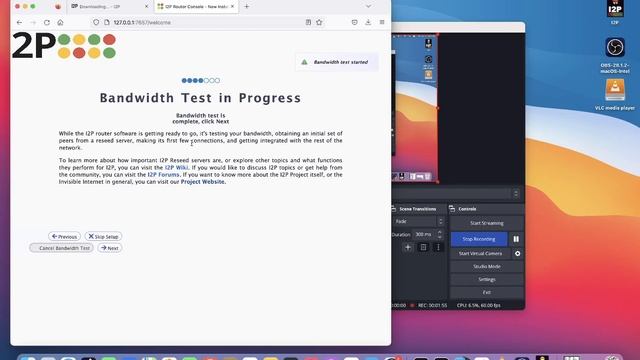
Task: Open the Project Website link
Action: point(202,182)
